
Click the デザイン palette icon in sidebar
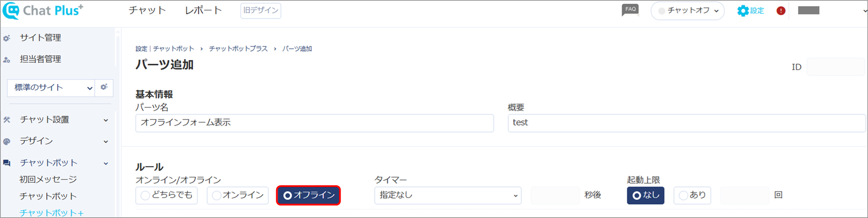pyautogui.click(x=7, y=142)
